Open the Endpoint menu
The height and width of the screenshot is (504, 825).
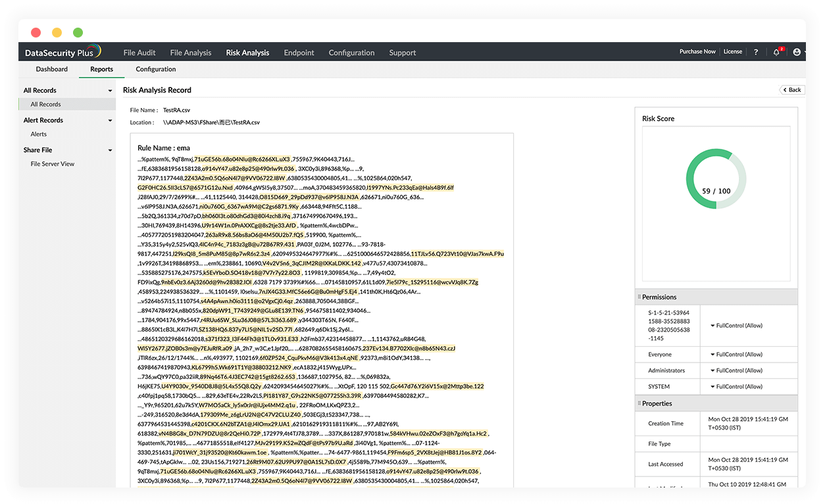click(299, 53)
